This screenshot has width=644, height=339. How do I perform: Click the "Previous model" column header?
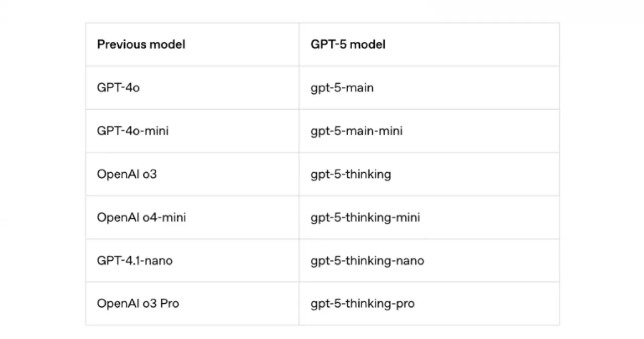141,44
